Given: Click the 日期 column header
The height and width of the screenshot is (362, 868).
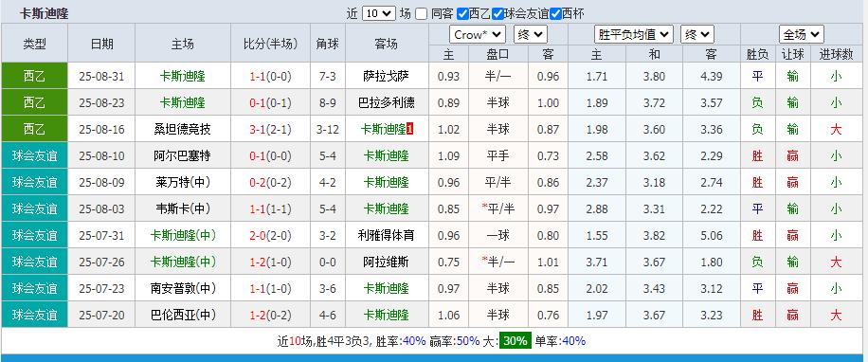Looking at the screenshot, I should 101,44.
